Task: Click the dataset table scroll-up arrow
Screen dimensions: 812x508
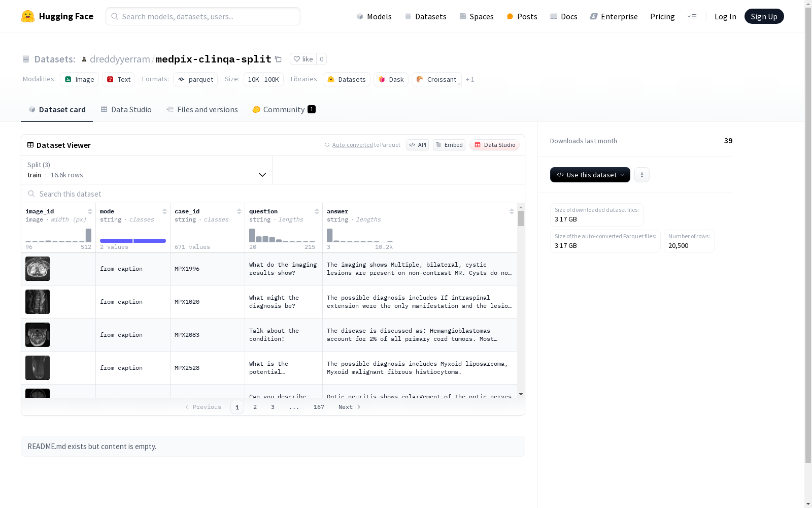Action: (x=521, y=207)
